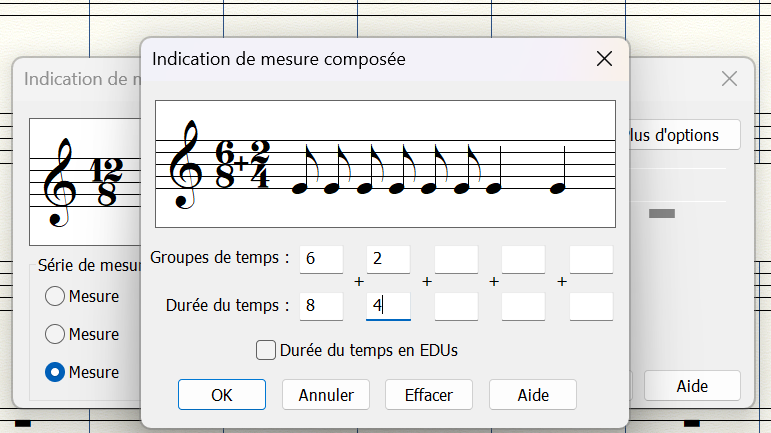Open Aide in the composite dialog
Image resolution: width=771 pixels, height=433 pixels.
pyautogui.click(x=532, y=394)
